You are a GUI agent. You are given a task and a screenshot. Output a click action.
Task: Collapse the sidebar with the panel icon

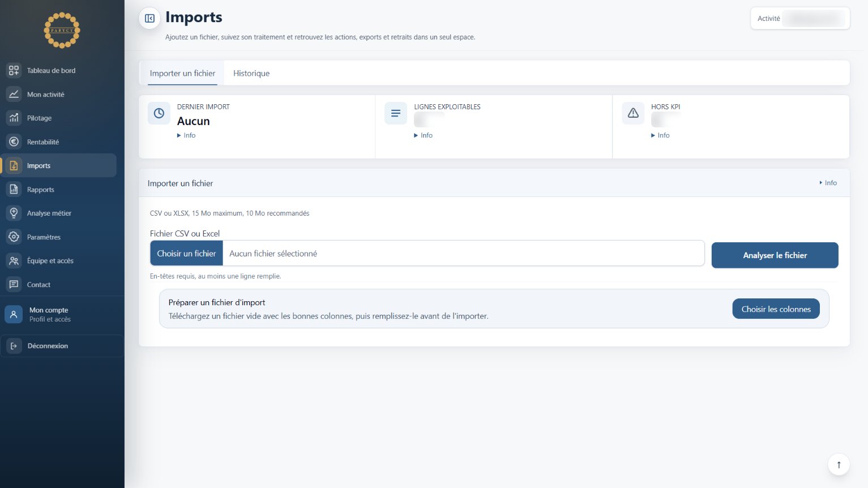(x=149, y=19)
